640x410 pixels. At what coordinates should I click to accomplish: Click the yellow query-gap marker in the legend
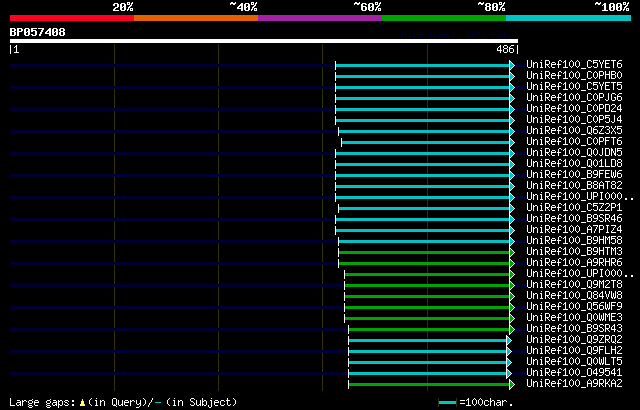point(82,403)
